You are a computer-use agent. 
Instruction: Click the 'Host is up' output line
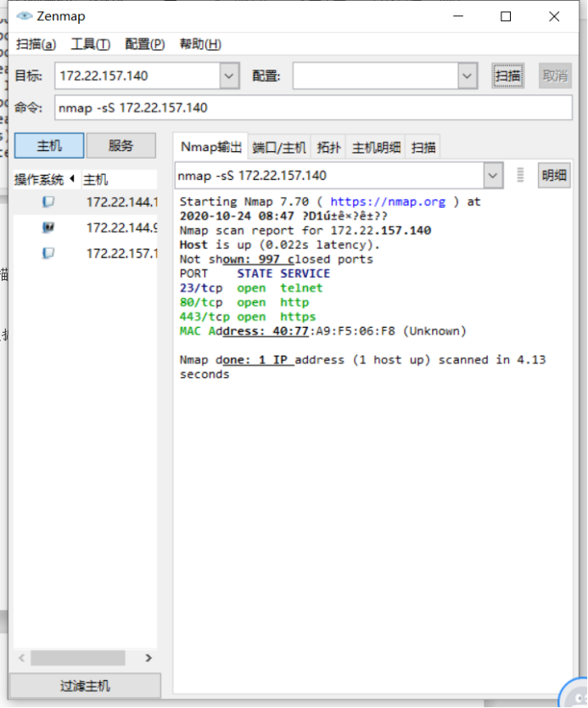(x=280, y=244)
